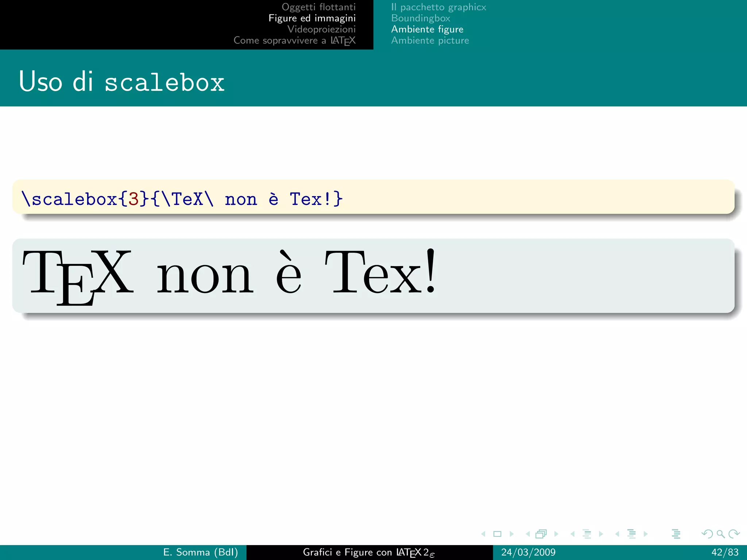Click the go forward circular arrow

[734, 534]
